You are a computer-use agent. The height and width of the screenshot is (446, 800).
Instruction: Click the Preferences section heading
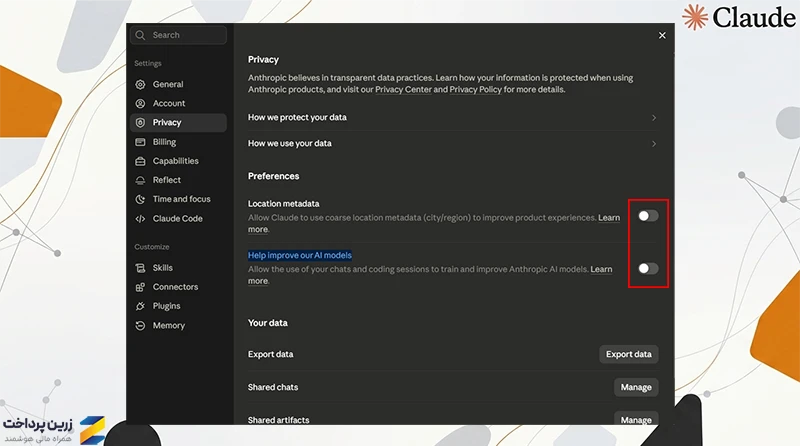coord(273,176)
